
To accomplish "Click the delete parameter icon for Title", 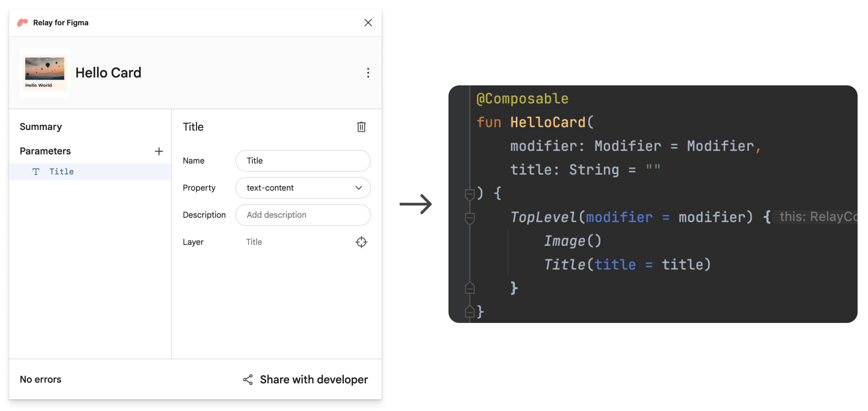I will (360, 127).
